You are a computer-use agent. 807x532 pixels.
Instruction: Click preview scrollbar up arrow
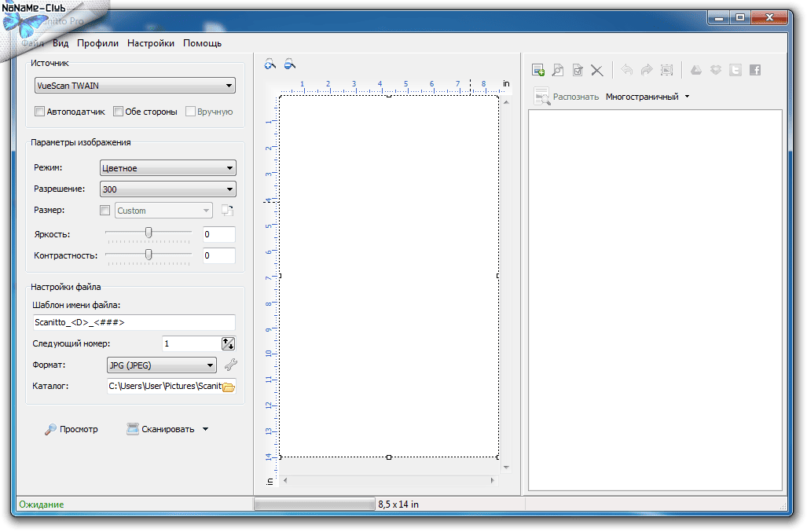coord(506,102)
